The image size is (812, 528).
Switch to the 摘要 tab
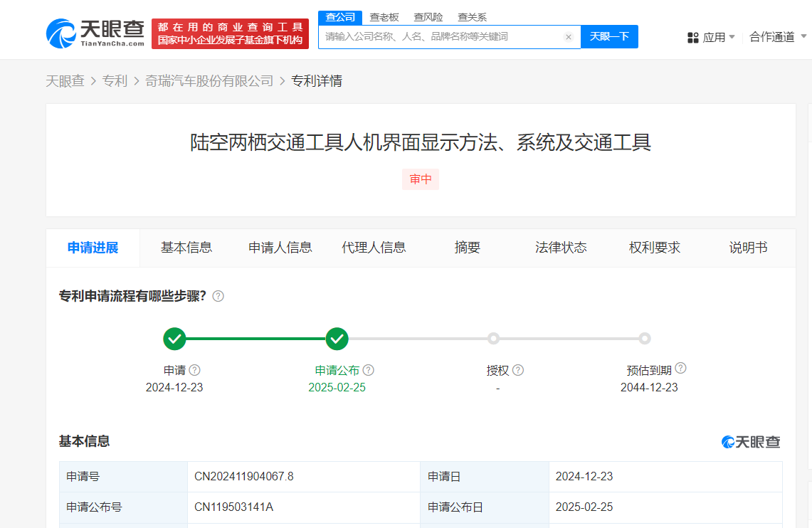click(x=467, y=248)
